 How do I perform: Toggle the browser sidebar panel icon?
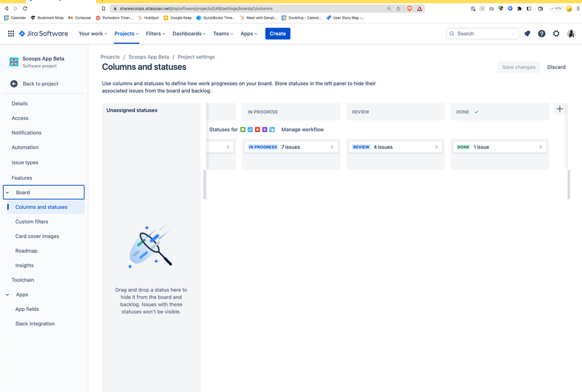pos(529,9)
